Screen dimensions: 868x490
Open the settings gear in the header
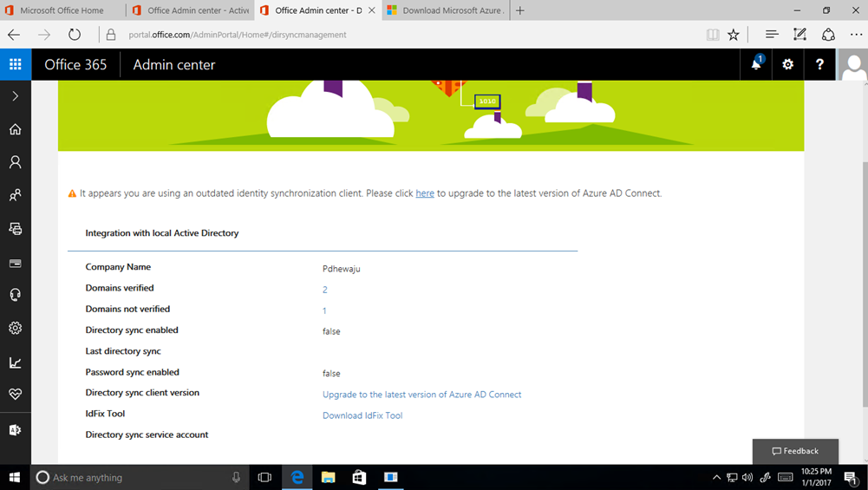pos(787,64)
